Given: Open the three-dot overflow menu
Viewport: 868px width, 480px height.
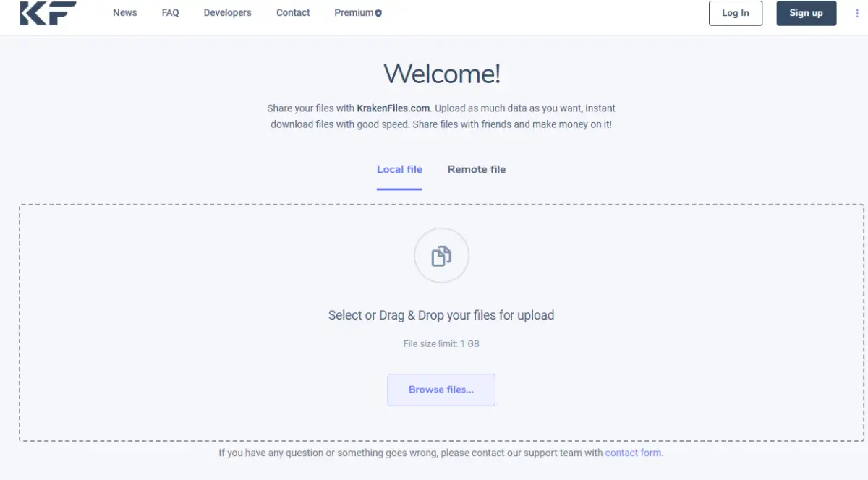Looking at the screenshot, I should (858, 13).
